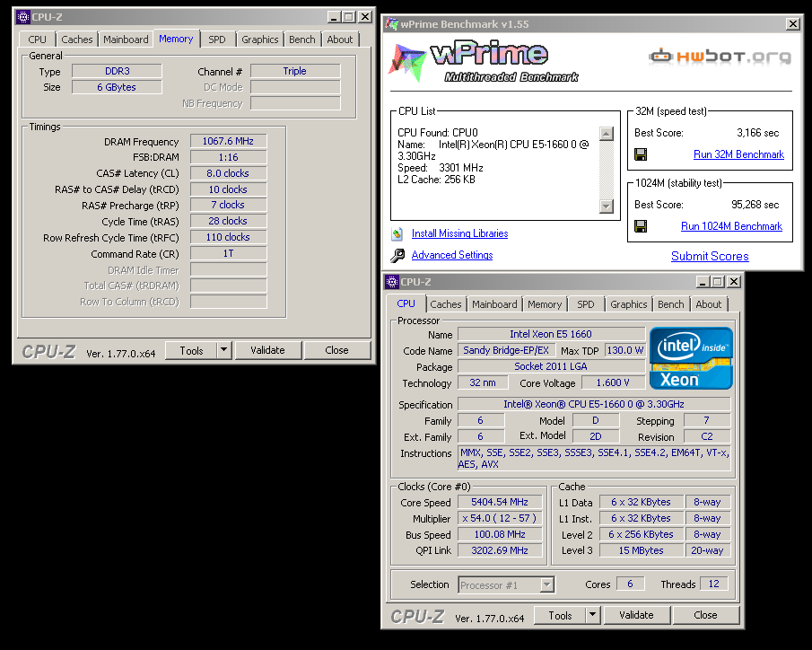Open Caches tab in Memory window
812x650 pixels.
click(76, 40)
